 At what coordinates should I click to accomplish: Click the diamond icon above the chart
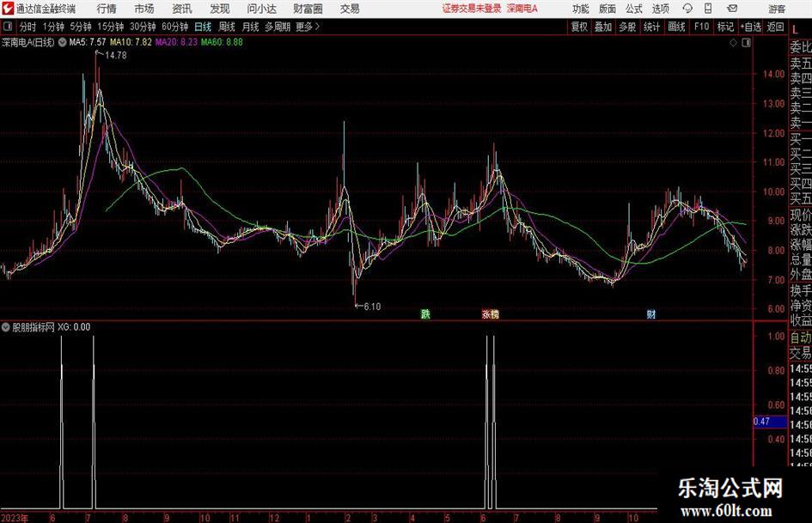point(733,43)
